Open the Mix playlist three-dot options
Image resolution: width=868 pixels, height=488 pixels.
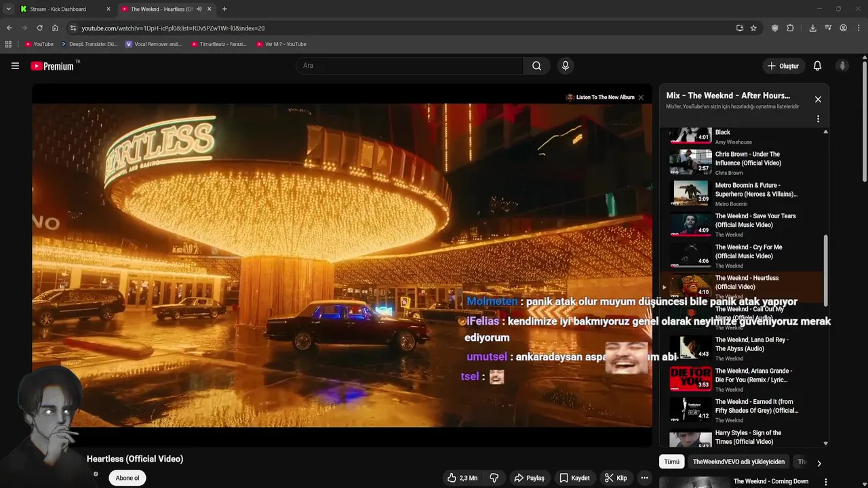click(818, 119)
